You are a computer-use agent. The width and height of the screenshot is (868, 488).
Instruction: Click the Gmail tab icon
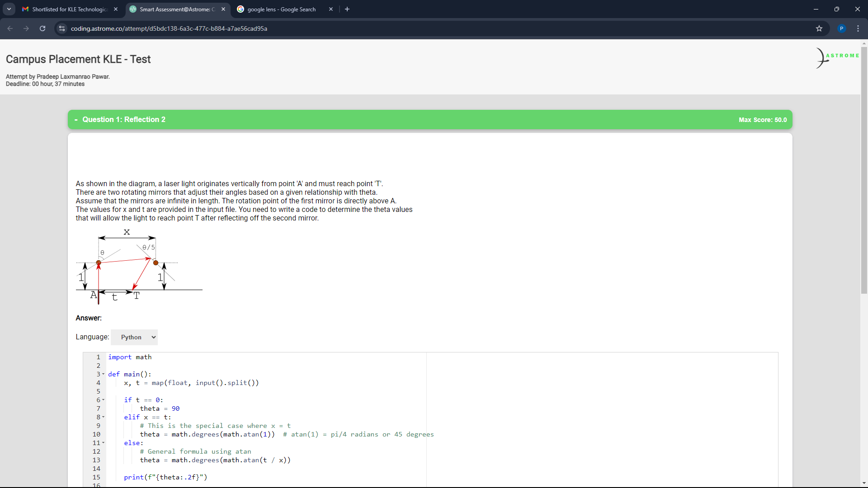(x=27, y=9)
